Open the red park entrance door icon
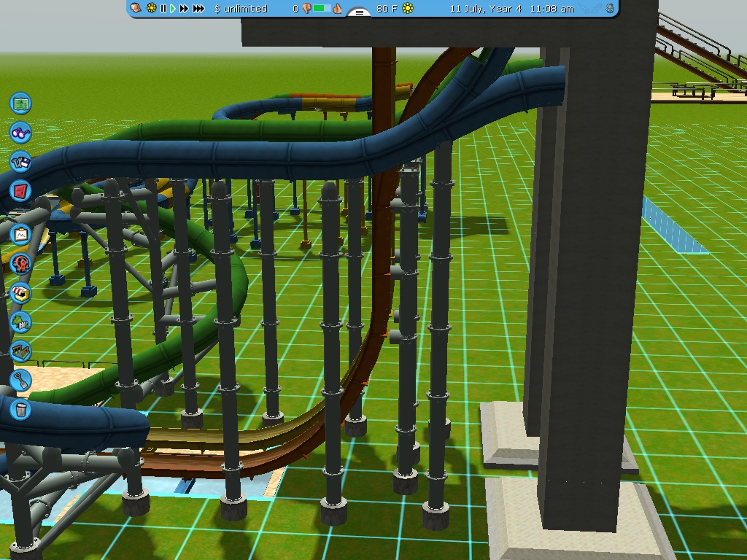The height and width of the screenshot is (560, 747). [21, 192]
